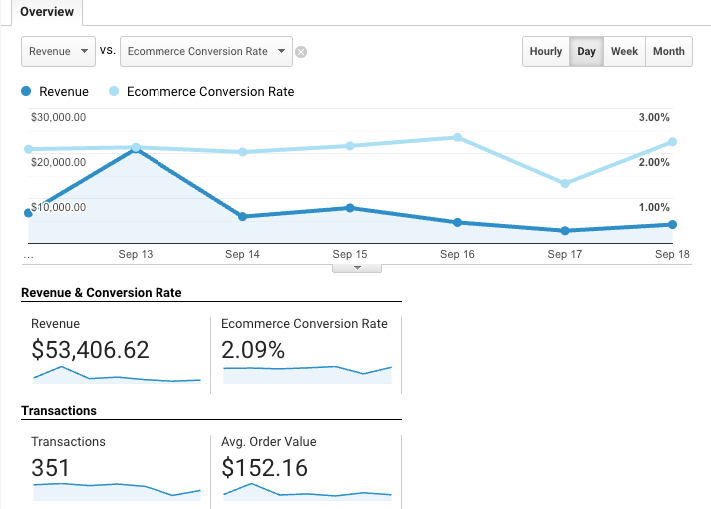Open the Ecommerce Conversion Rate metric dropdown
The height and width of the screenshot is (509, 711).
pyautogui.click(x=206, y=51)
